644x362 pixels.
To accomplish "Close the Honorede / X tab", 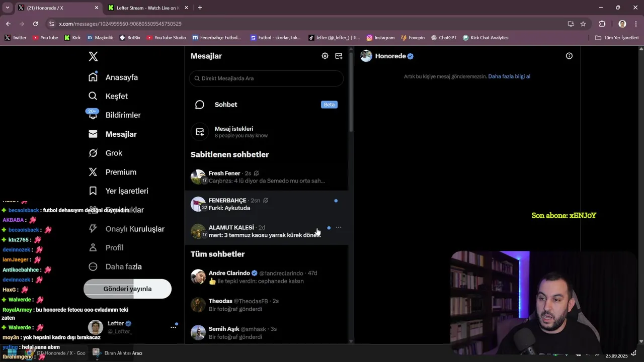I will pyautogui.click(x=97, y=8).
